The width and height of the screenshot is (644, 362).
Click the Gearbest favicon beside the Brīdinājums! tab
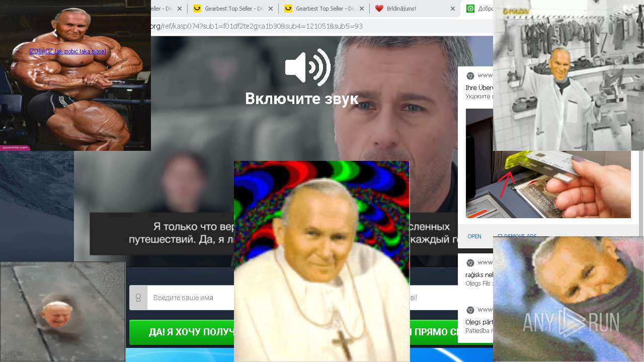tap(288, 9)
